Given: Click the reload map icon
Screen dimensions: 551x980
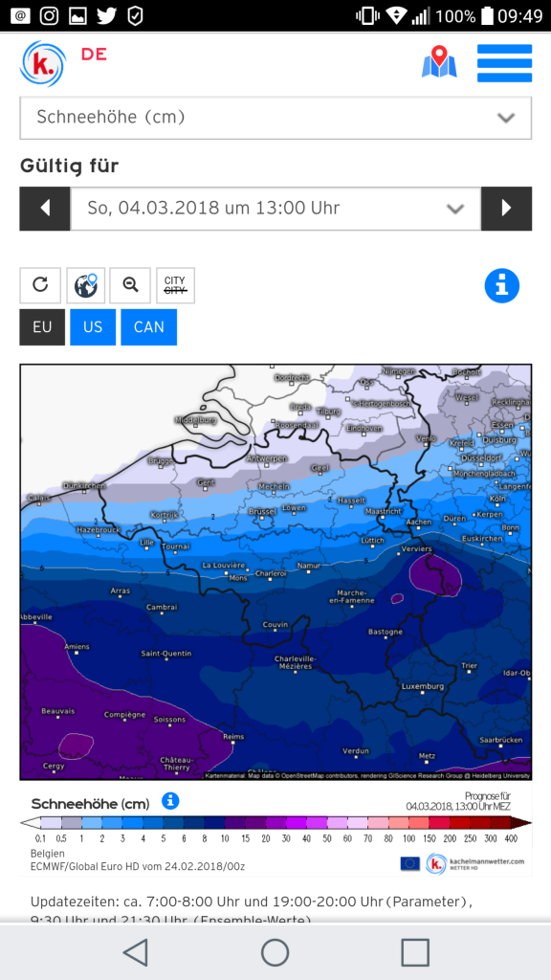Looking at the screenshot, I should (x=40, y=285).
